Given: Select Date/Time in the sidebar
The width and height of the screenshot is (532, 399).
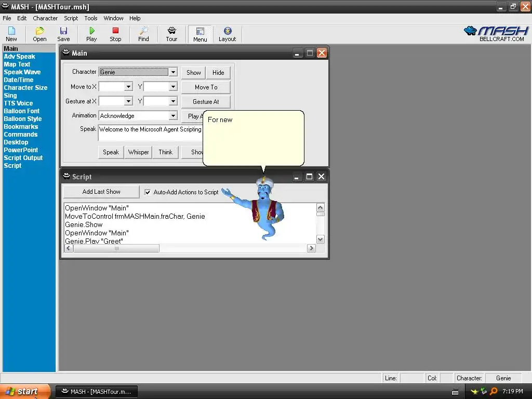Looking at the screenshot, I should (x=19, y=80).
